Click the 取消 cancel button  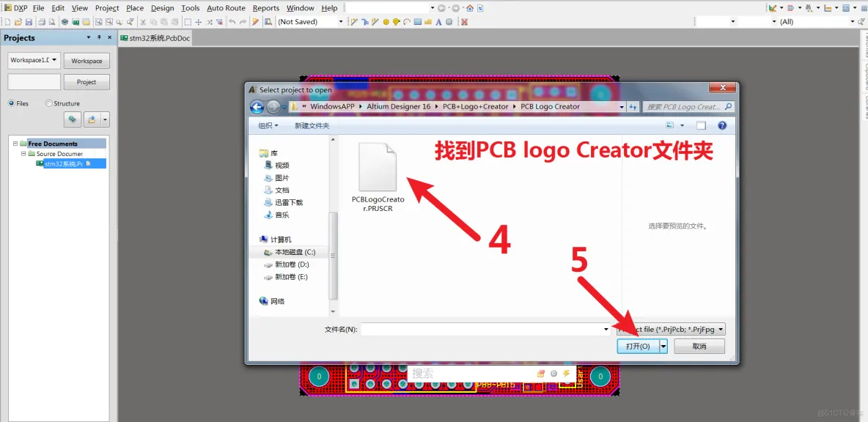pyautogui.click(x=699, y=347)
